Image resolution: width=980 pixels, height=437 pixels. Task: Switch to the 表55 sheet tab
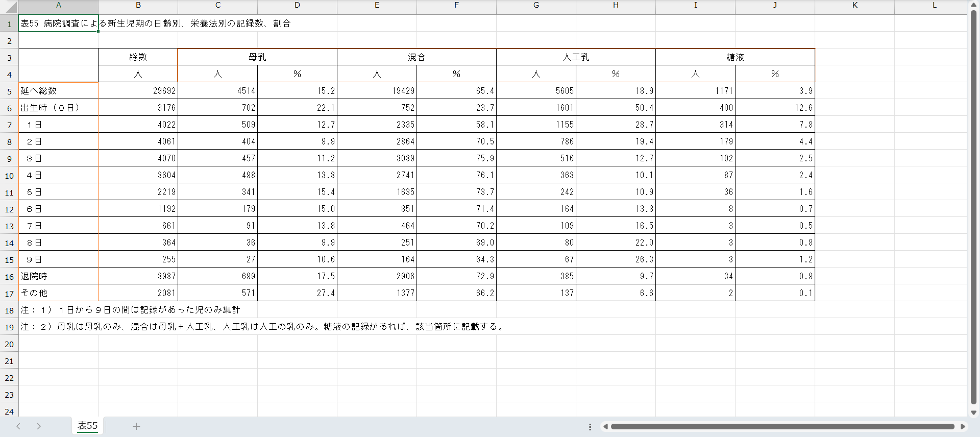87,426
